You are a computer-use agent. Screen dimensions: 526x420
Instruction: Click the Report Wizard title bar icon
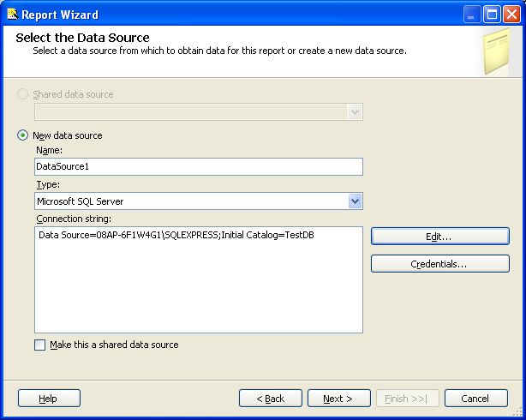[x=10, y=14]
